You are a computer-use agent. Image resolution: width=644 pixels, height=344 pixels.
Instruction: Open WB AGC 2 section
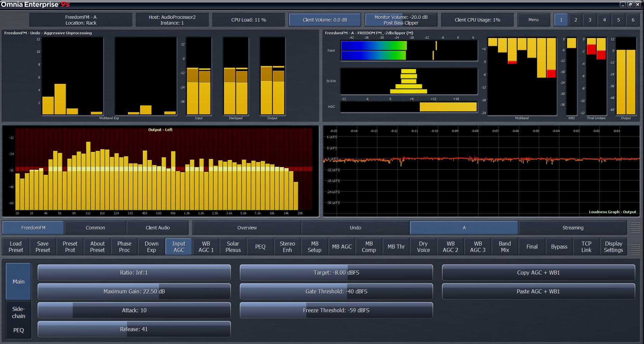point(450,247)
